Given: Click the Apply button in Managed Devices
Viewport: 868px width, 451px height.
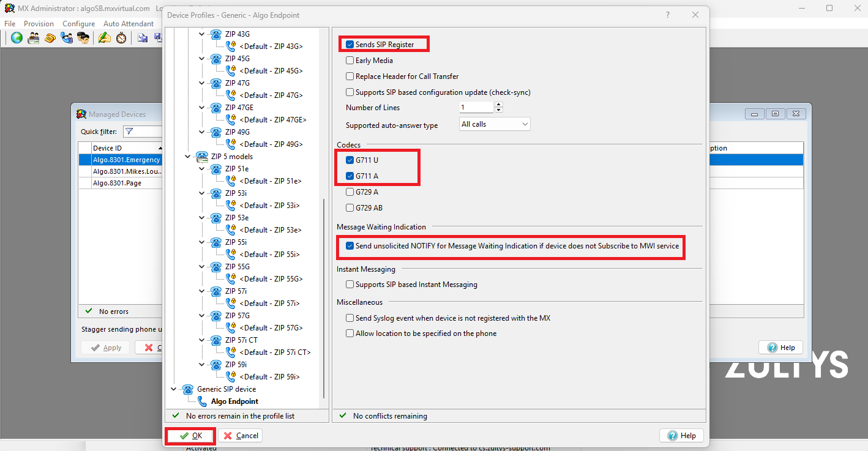Looking at the screenshot, I should (x=105, y=348).
